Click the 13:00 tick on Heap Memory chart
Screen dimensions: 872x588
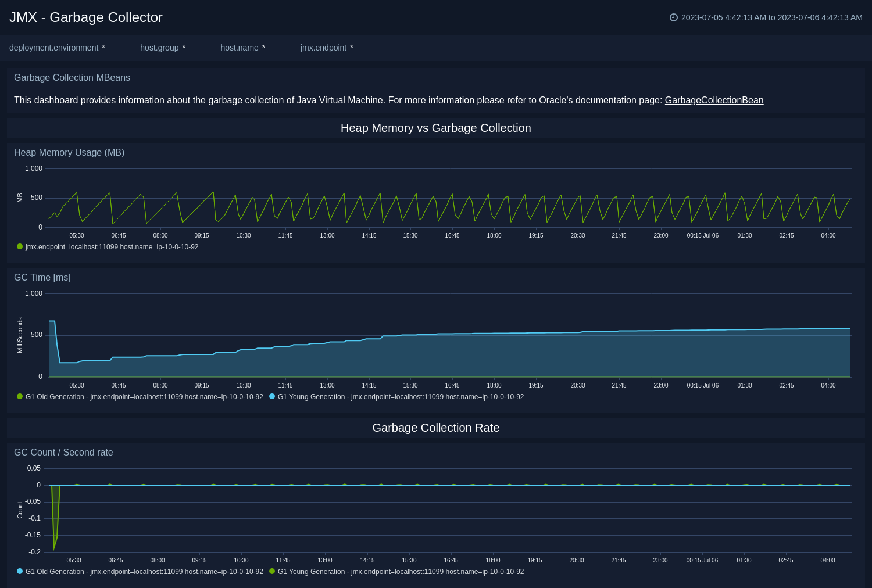327,236
